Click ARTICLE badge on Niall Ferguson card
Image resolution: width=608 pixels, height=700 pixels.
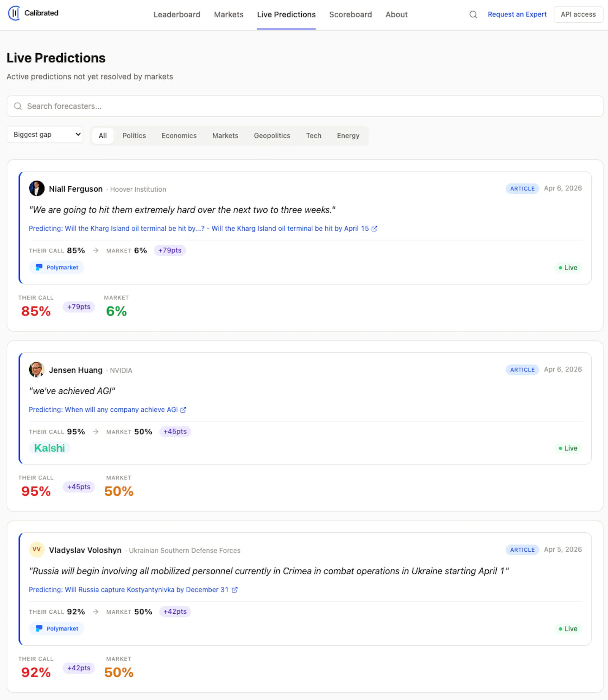522,189
